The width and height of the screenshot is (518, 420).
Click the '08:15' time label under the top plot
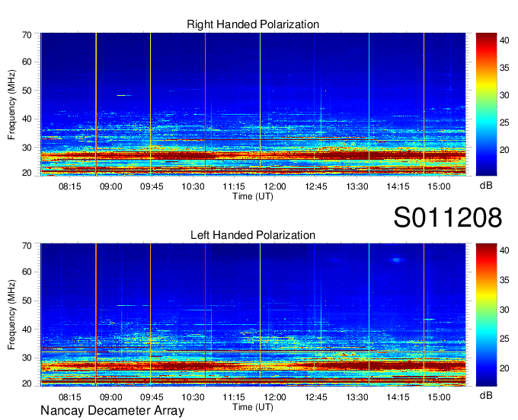point(70,186)
